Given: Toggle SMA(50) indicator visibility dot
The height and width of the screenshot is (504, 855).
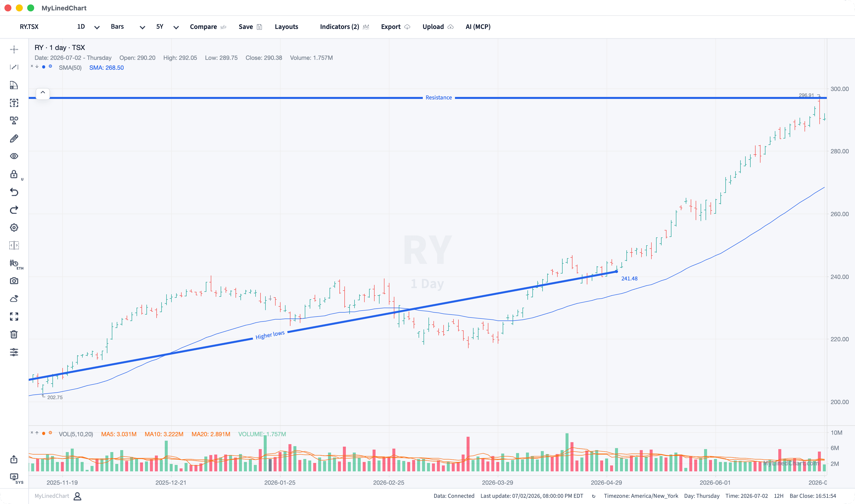Looking at the screenshot, I should 44,67.
